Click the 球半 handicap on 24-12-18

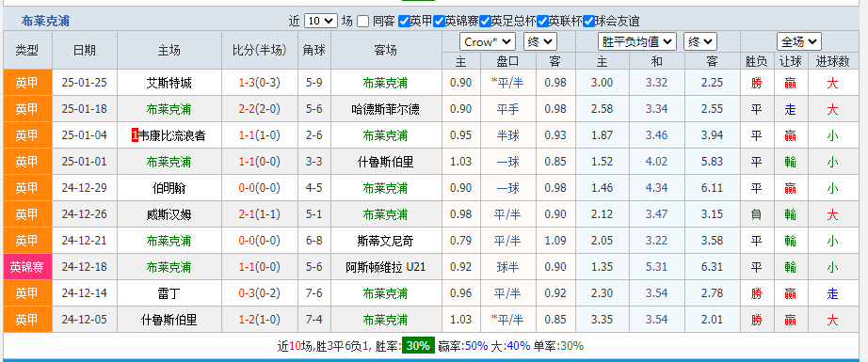point(507,267)
